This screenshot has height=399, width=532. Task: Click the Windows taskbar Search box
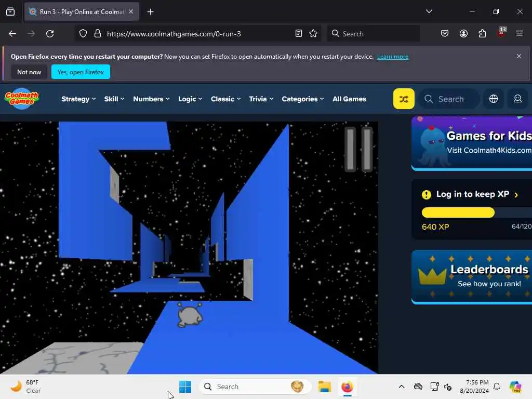point(255,387)
